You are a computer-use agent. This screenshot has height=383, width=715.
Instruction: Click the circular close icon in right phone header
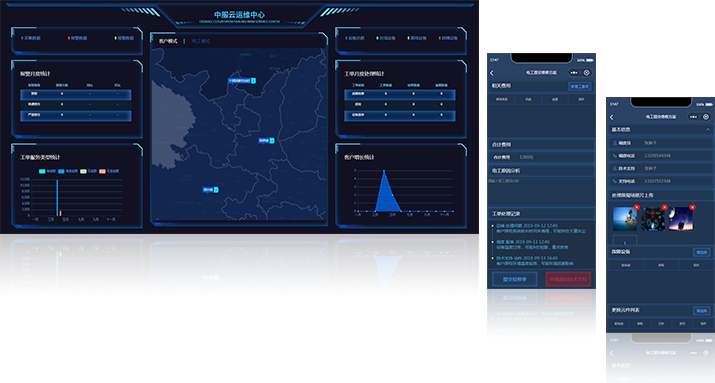pos(706,117)
